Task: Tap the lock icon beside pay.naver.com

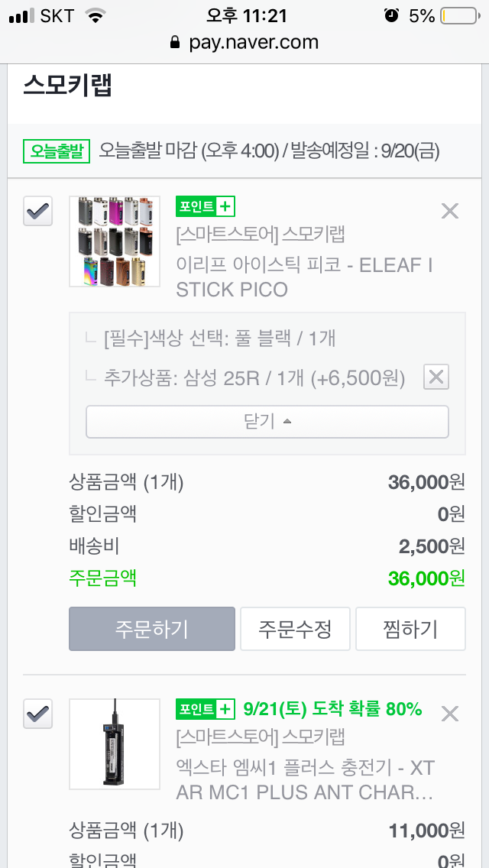Action: (x=176, y=43)
